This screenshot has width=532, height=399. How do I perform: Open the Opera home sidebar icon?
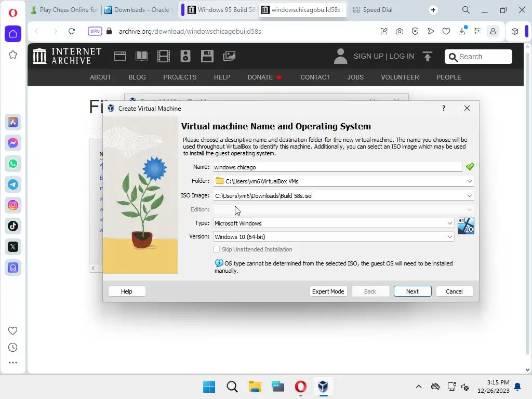[13, 34]
